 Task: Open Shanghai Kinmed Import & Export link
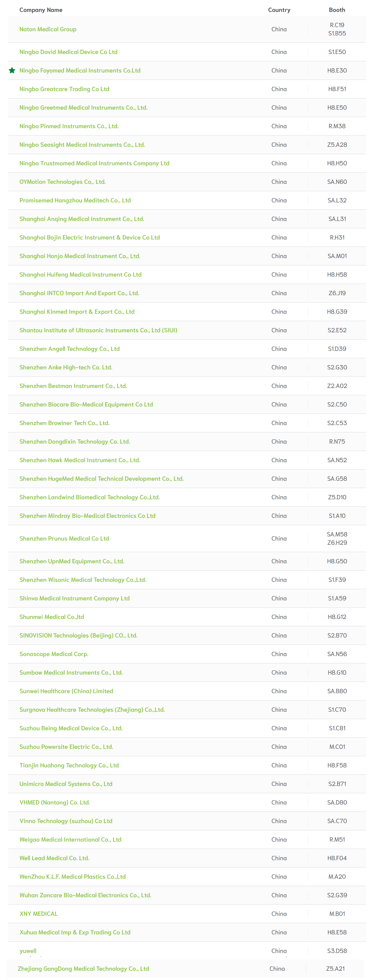click(77, 312)
